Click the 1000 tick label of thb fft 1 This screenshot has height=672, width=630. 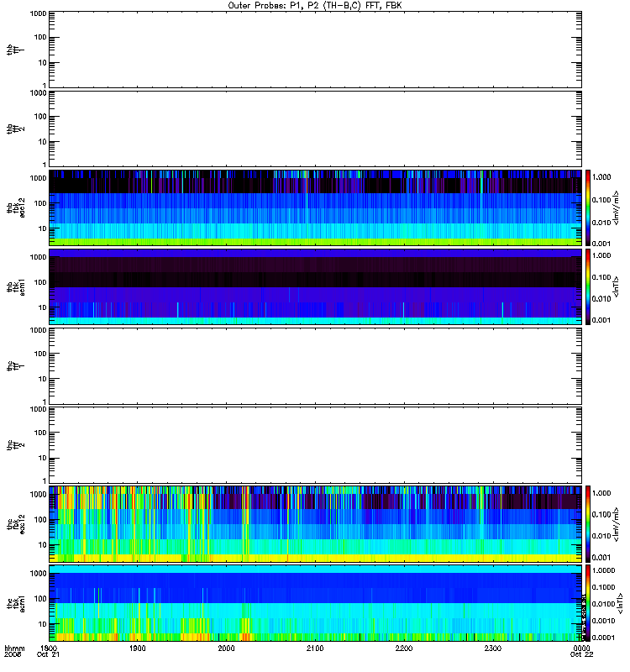[39, 13]
